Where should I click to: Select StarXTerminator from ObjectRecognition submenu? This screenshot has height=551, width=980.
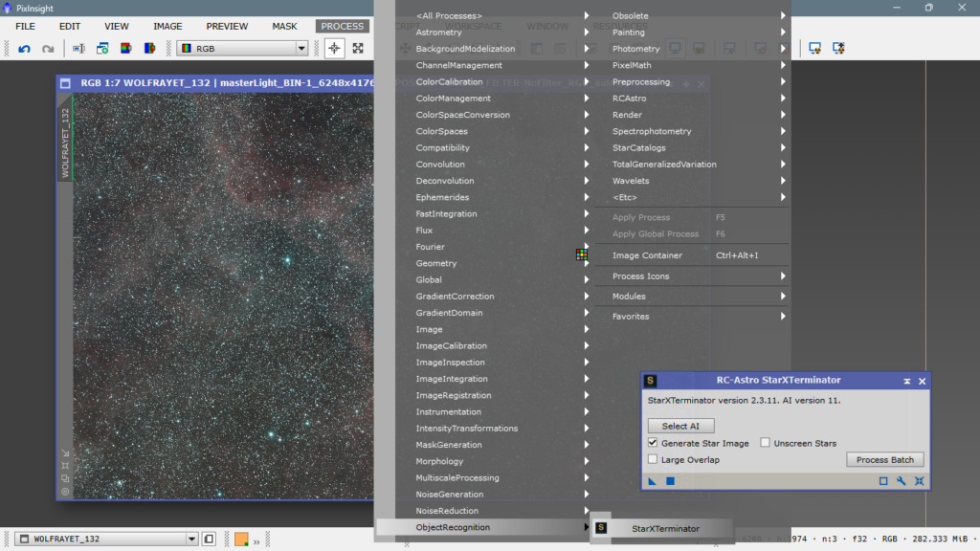[664, 528]
